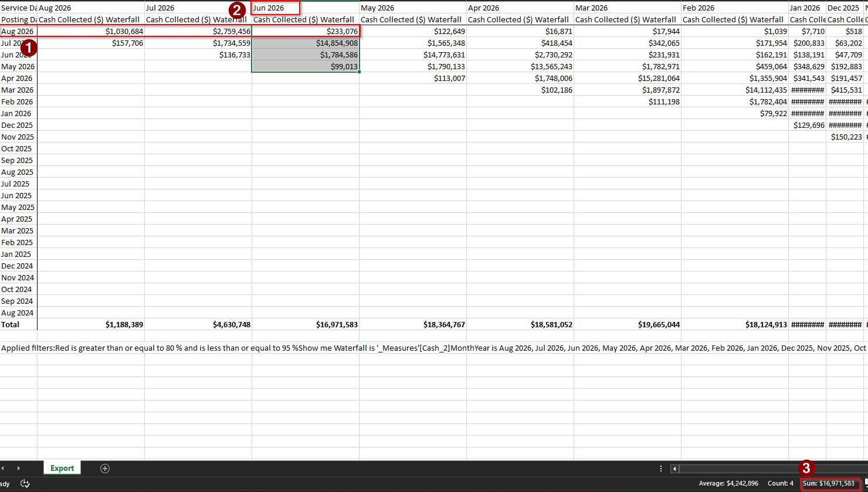Screen dimensions: 868x492
Task: Select the May 2026 column header cell
Action: (x=413, y=8)
